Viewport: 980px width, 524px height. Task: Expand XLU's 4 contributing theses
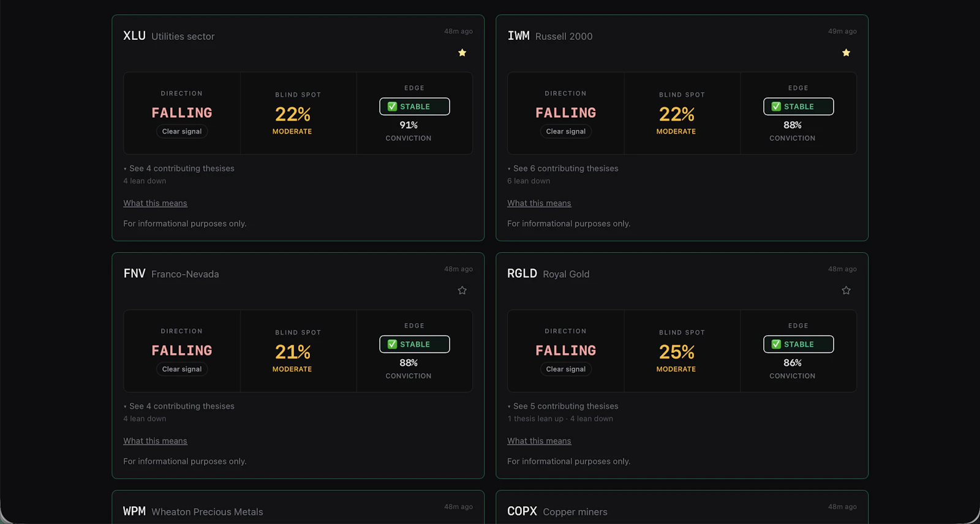[x=179, y=169]
